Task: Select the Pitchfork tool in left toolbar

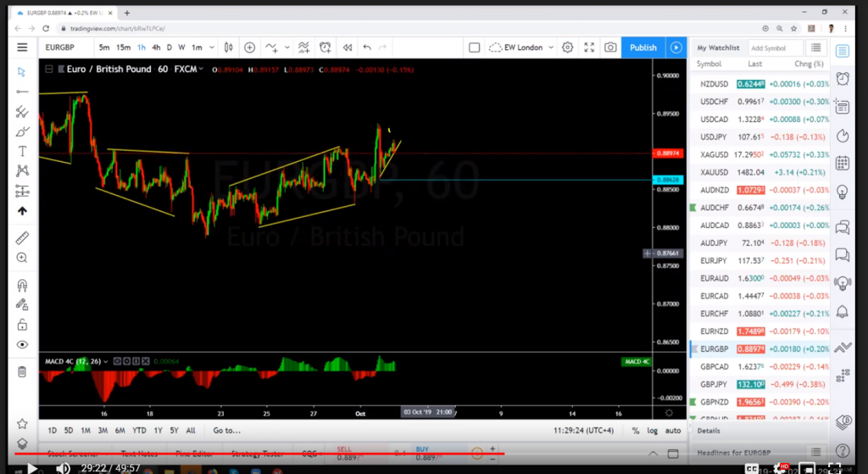Action: (x=21, y=112)
